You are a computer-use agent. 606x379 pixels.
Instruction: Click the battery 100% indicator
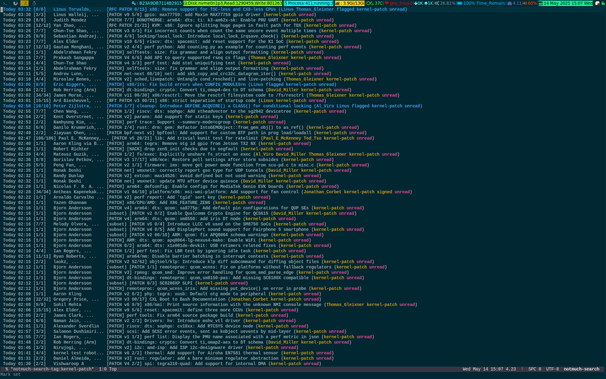466,3
